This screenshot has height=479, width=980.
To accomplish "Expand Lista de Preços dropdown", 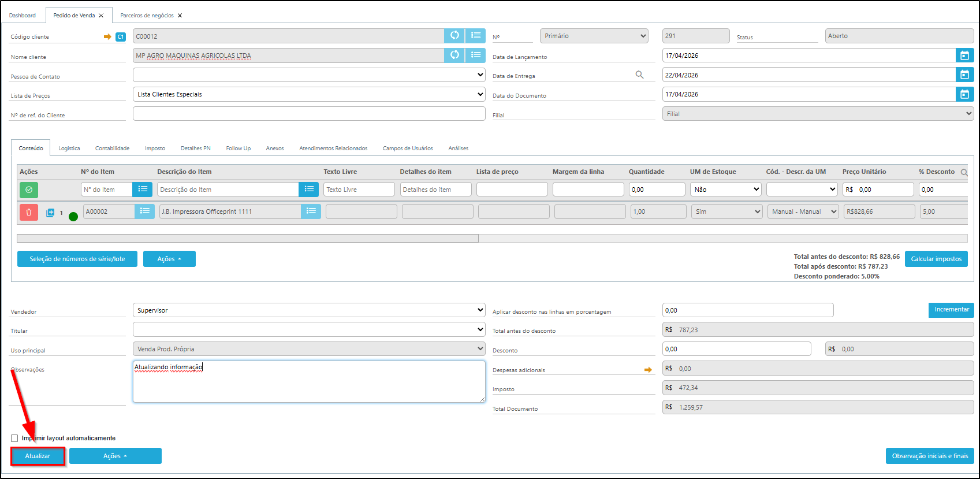I will click(x=309, y=94).
